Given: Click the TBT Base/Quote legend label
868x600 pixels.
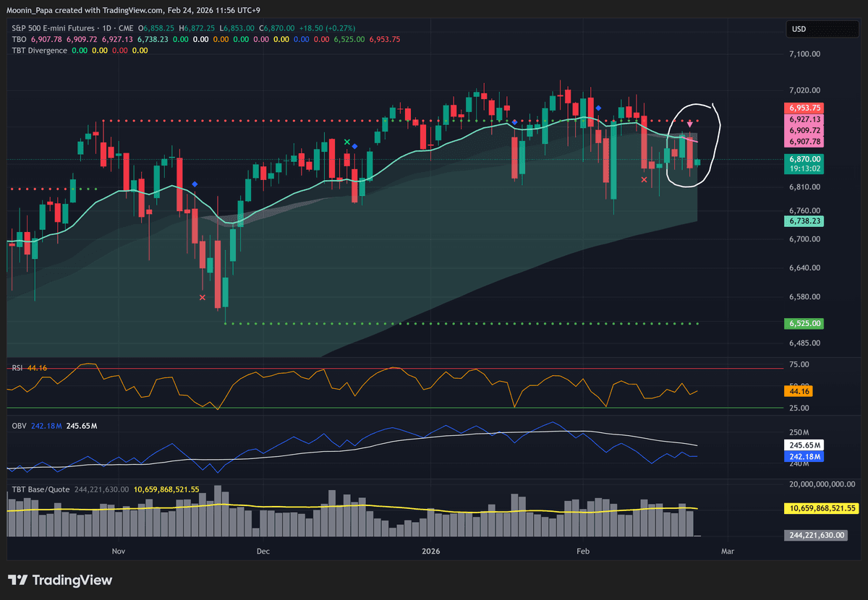Looking at the screenshot, I should coord(41,489).
